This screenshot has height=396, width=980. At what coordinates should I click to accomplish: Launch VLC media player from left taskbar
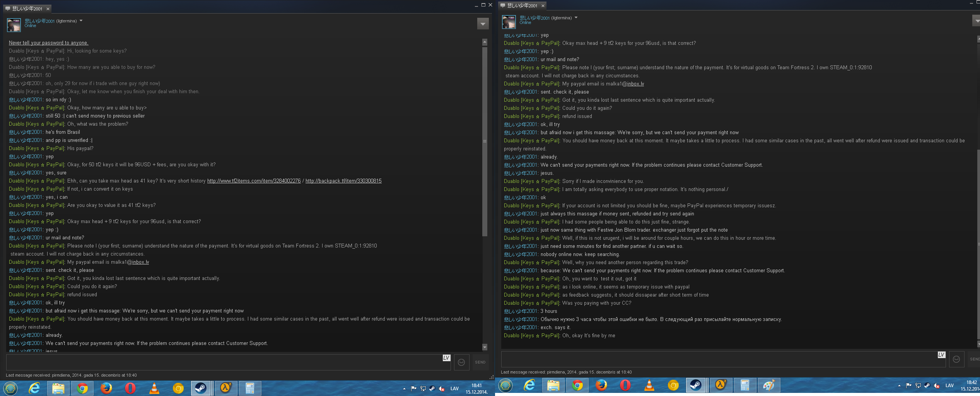154,388
